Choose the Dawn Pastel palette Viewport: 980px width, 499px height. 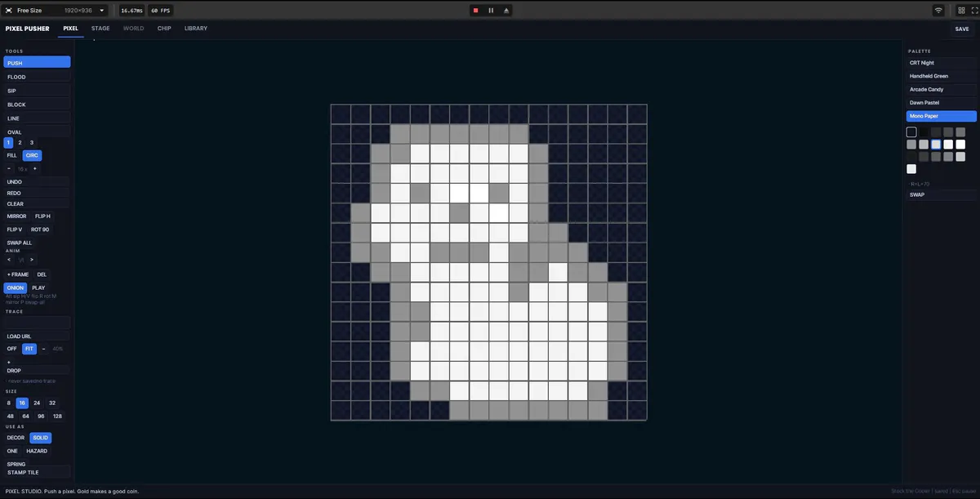tap(941, 103)
